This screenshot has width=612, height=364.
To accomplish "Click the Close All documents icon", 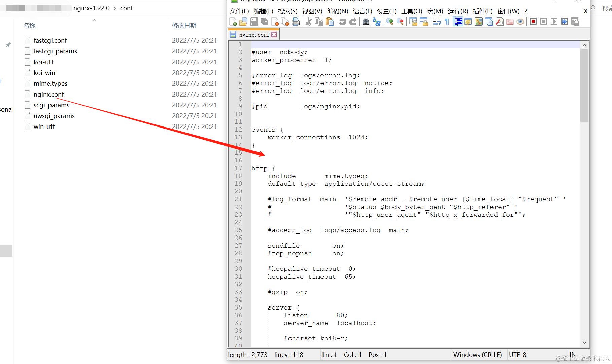I will click(x=285, y=22).
